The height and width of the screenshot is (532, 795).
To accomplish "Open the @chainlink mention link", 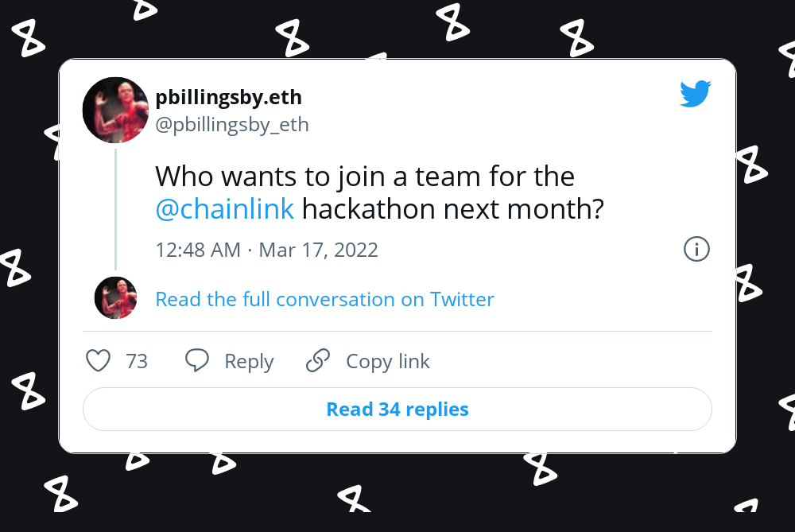I will (225, 208).
